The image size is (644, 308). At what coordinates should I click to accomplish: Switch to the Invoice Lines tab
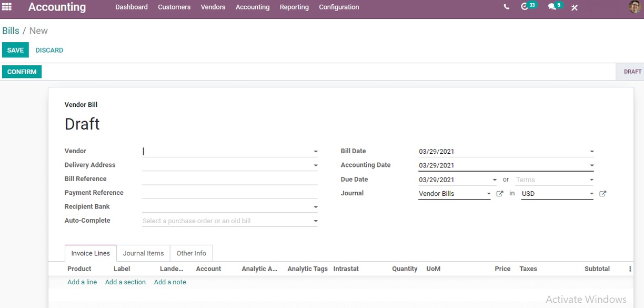90,253
